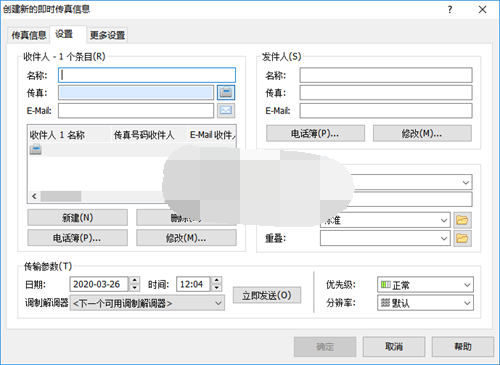Browse folder icon next to 重叠 dropdown
This screenshot has width=500, height=365.
pos(462,238)
